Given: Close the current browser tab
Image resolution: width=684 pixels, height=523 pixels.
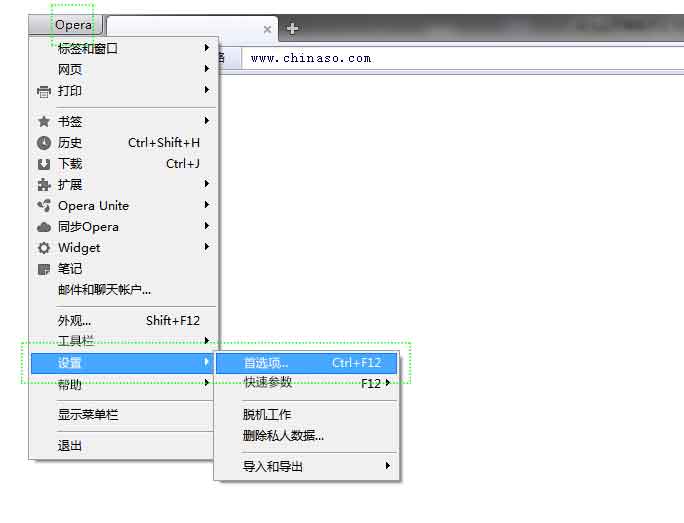Looking at the screenshot, I should (267, 30).
